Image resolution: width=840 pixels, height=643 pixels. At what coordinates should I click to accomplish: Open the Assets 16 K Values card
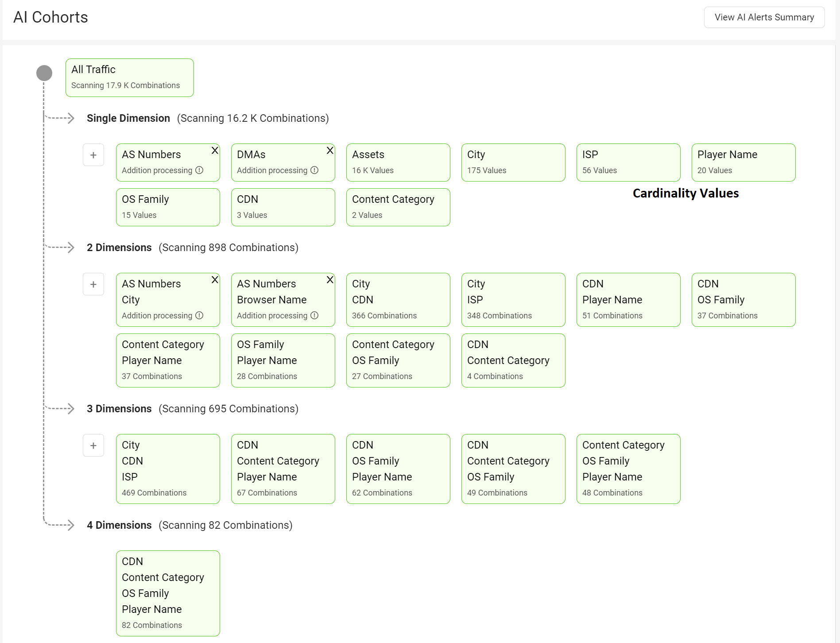(x=398, y=163)
